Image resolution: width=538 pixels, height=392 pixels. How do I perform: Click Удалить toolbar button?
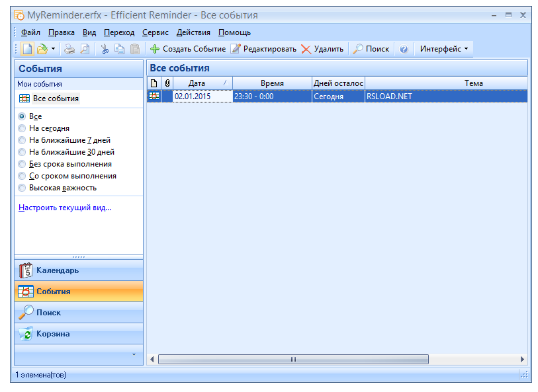tap(322, 49)
